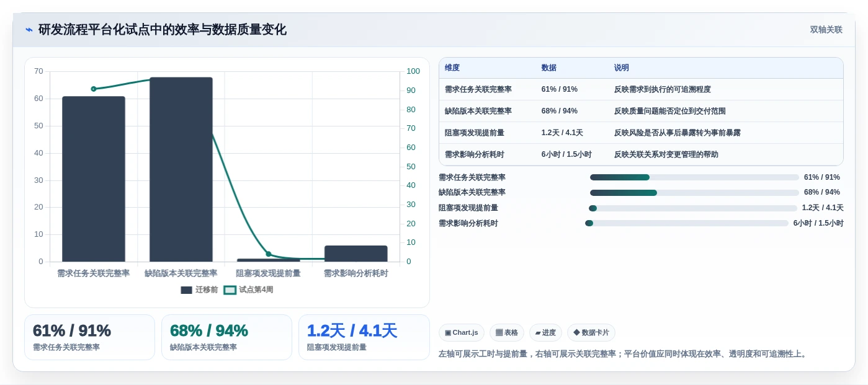This screenshot has height=385, width=868.
Task: Click the 需求影响分析耗时 bar in chart
Action: coord(356,254)
